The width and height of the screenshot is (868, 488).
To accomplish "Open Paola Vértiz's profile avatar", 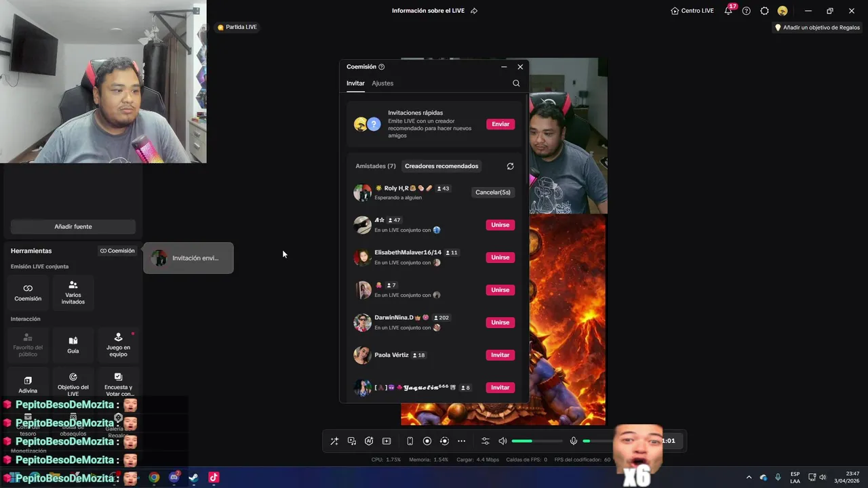I will [362, 355].
